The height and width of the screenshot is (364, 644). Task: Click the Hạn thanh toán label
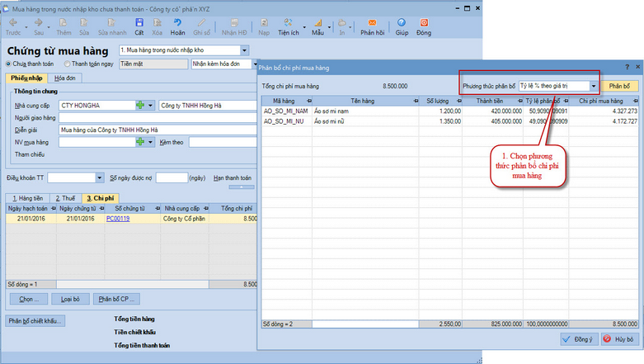pos(233,177)
